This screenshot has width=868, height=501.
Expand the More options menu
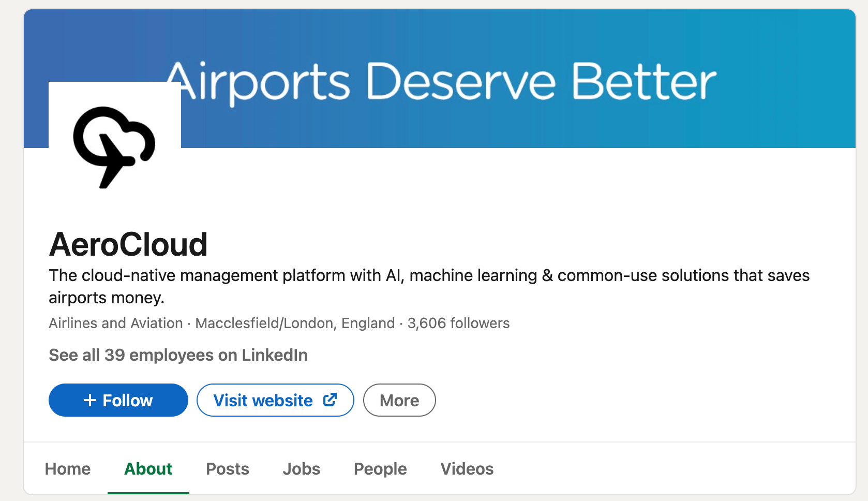click(x=399, y=400)
